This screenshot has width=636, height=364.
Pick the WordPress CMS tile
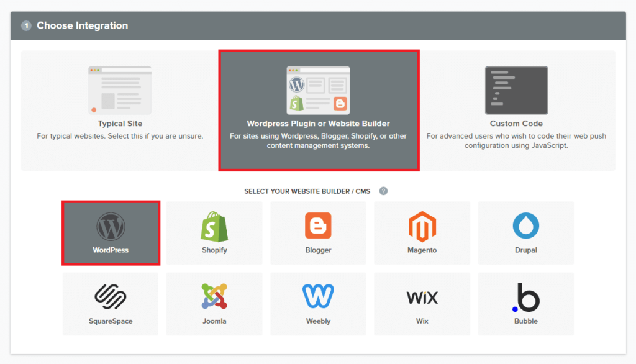click(x=111, y=233)
